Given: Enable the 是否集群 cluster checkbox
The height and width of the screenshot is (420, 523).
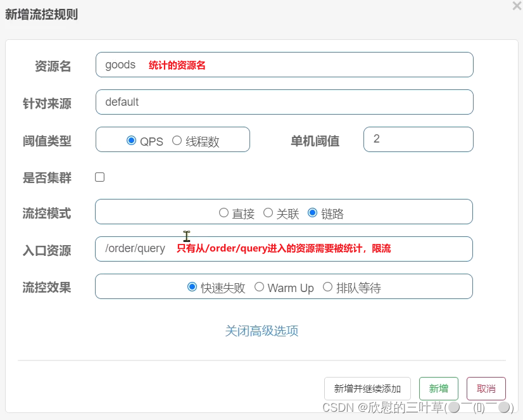Looking at the screenshot, I should pos(99,177).
